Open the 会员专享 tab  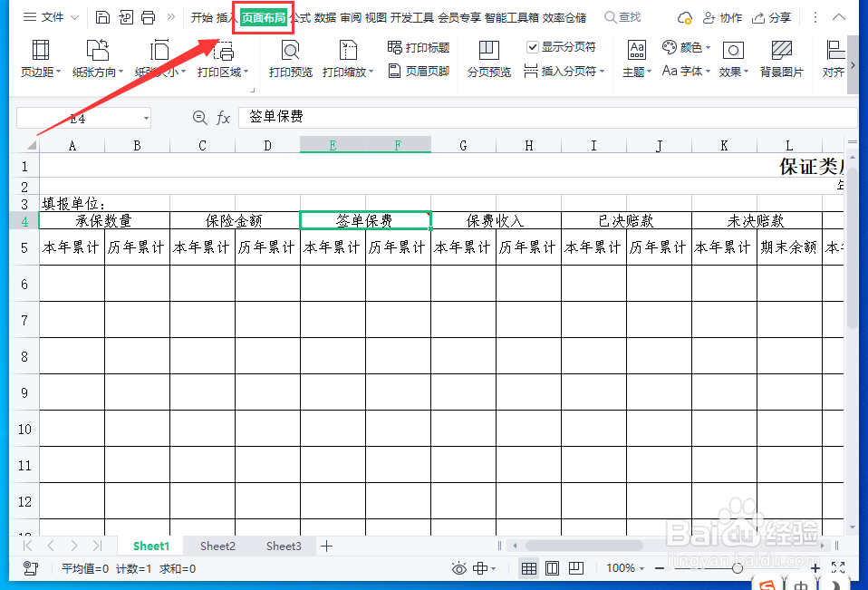click(x=459, y=18)
